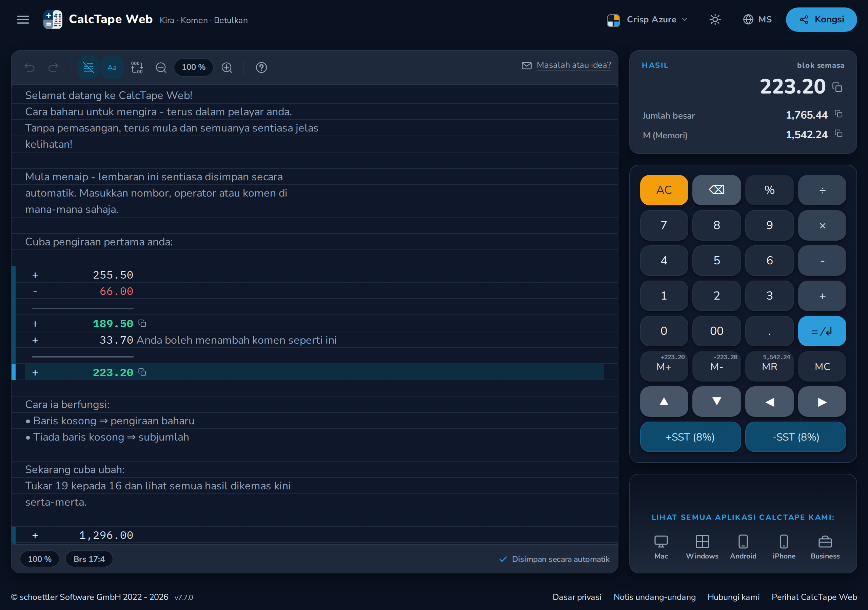Zoom out with the minus magnifier
Image resolution: width=868 pixels, height=610 pixels.
(161, 67)
